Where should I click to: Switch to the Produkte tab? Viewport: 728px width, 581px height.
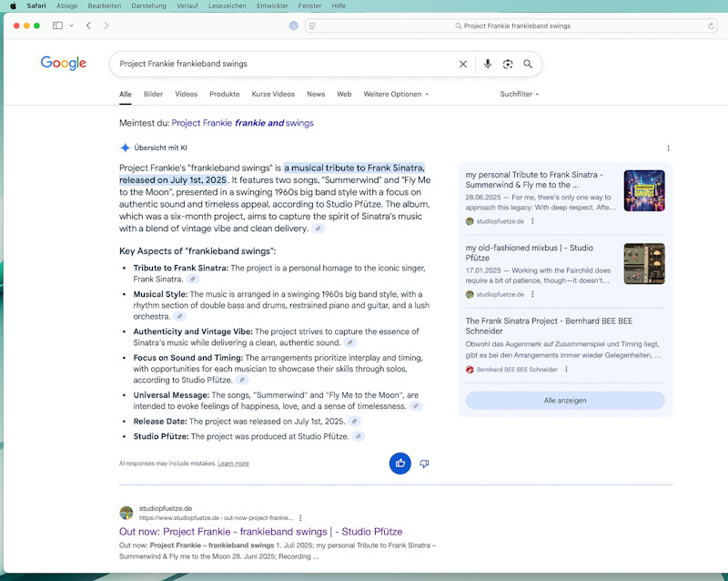[224, 94]
